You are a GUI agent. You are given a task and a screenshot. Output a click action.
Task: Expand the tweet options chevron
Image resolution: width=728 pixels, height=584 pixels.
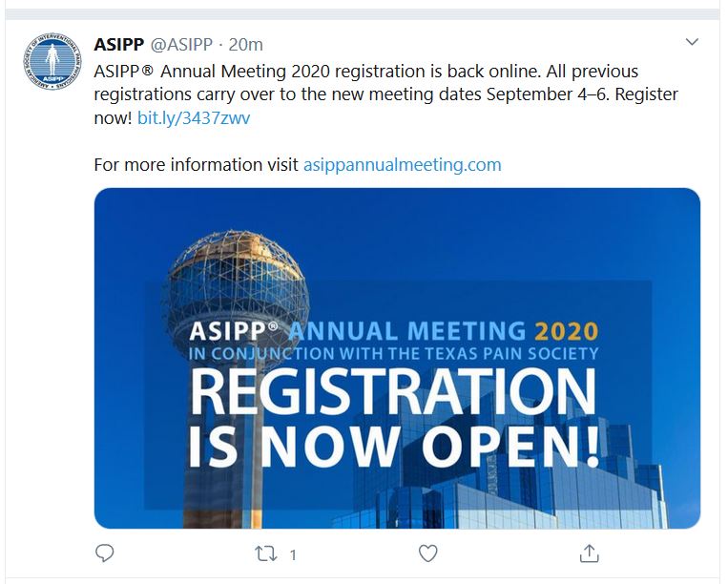[693, 43]
